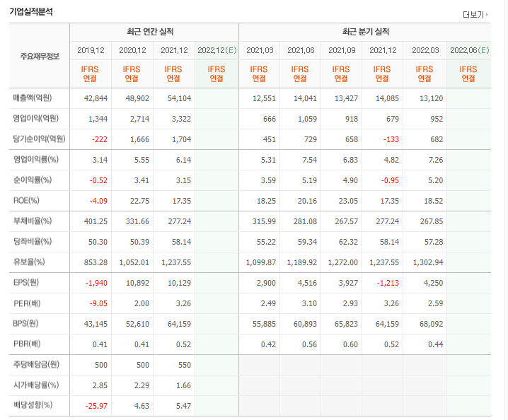This screenshot has height=420, width=508.
Task: Click the 2021.09 quarterly column header
Action: (x=342, y=50)
